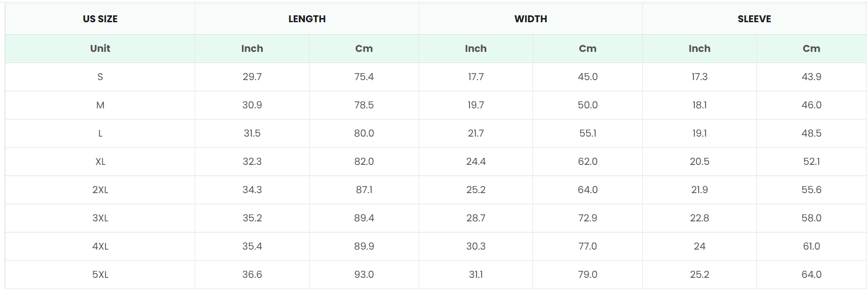Screen dimensions: 868x295
Task: Select the 78.5 length cm cell
Action: (364, 105)
